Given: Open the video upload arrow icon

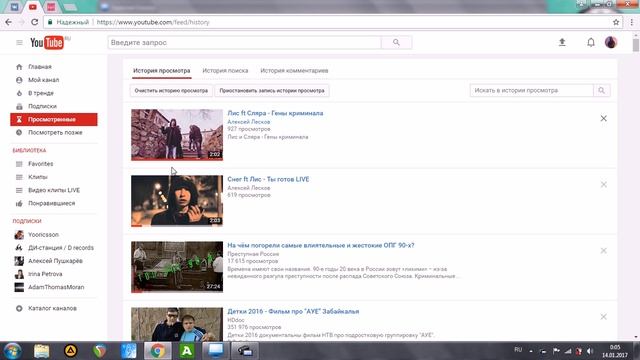Looking at the screenshot, I should pyautogui.click(x=562, y=42).
